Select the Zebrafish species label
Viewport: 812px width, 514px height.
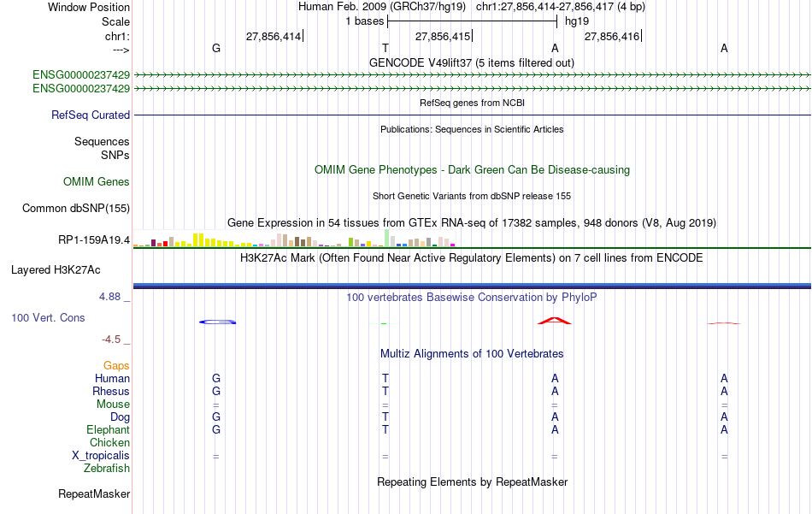pyautogui.click(x=106, y=468)
